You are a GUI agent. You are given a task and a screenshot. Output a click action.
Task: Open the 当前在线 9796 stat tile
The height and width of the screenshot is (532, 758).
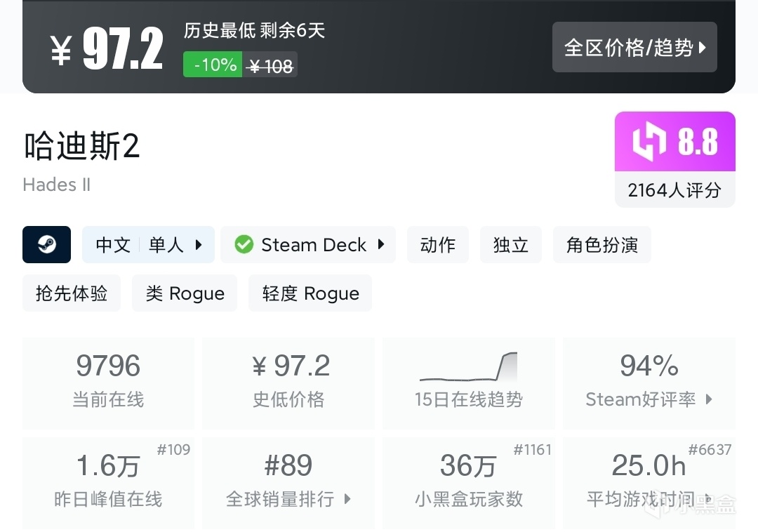click(108, 383)
